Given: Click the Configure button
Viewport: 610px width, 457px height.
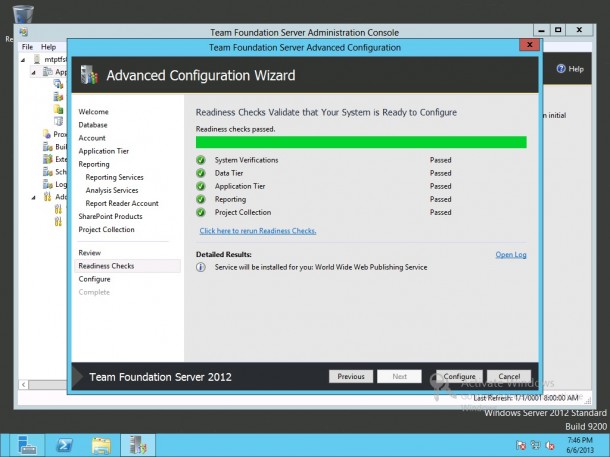Looking at the screenshot, I should pyautogui.click(x=459, y=376).
